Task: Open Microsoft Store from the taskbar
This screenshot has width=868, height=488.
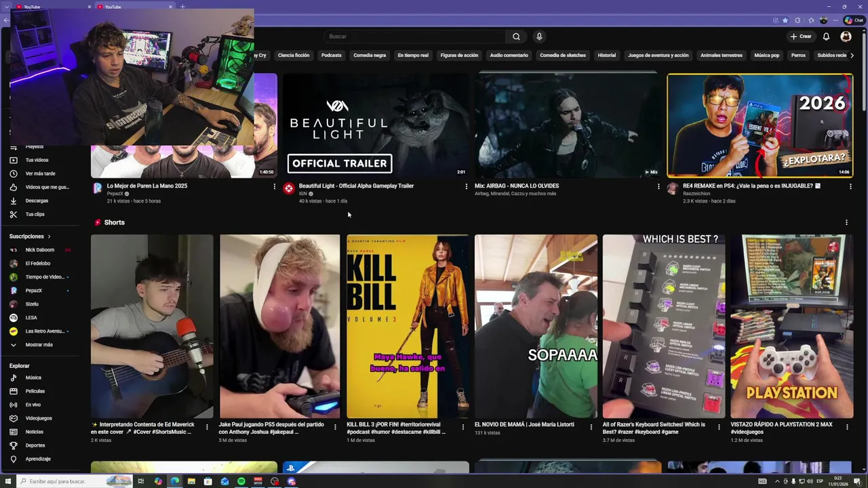Action: click(208, 481)
